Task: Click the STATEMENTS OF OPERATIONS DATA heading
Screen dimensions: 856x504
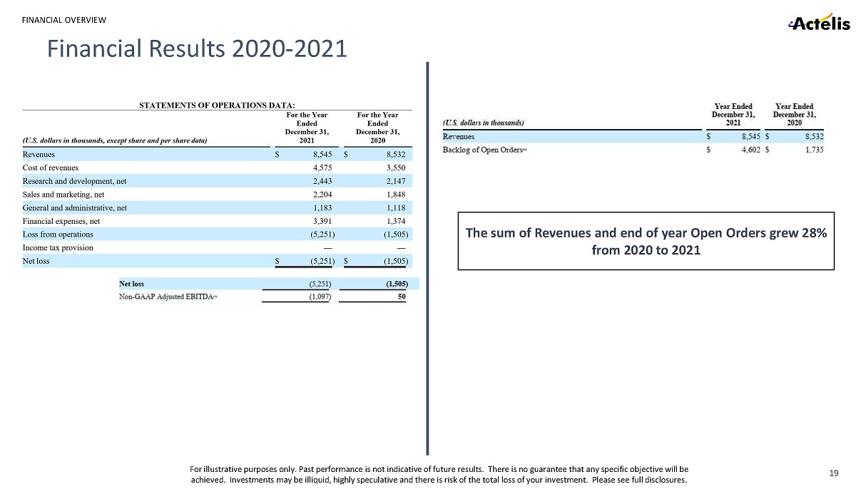Action: point(217,106)
